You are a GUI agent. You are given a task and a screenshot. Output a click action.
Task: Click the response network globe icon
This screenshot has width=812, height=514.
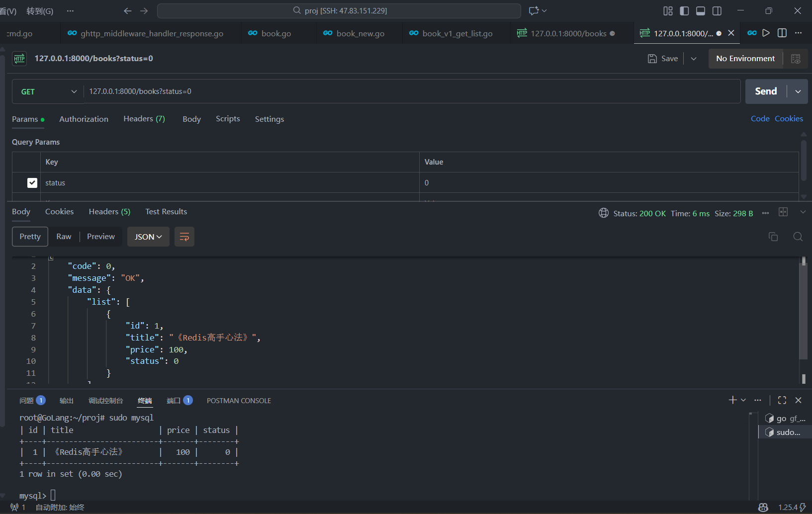pyautogui.click(x=604, y=213)
